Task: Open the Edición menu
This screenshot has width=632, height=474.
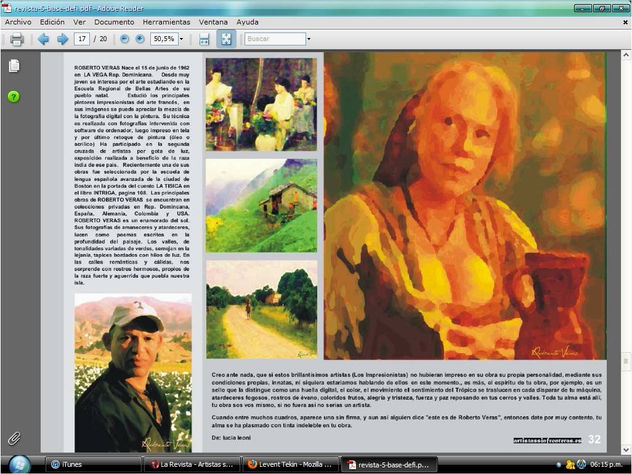Action: pos(52,22)
